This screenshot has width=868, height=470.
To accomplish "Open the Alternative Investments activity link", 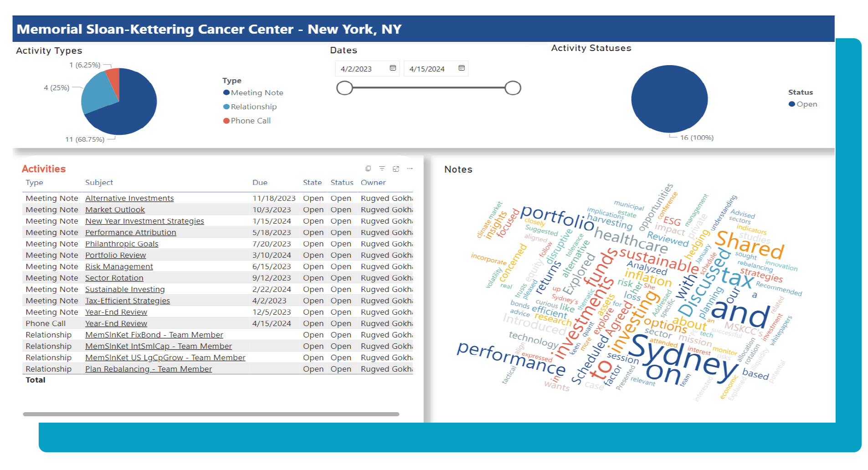I will (x=129, y=199).
